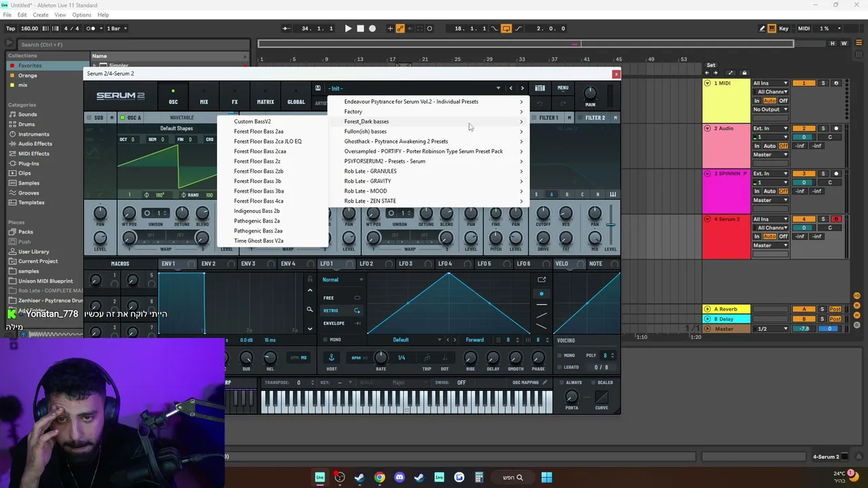Open Google Chrome from the taskbar

tap(380, 477)
